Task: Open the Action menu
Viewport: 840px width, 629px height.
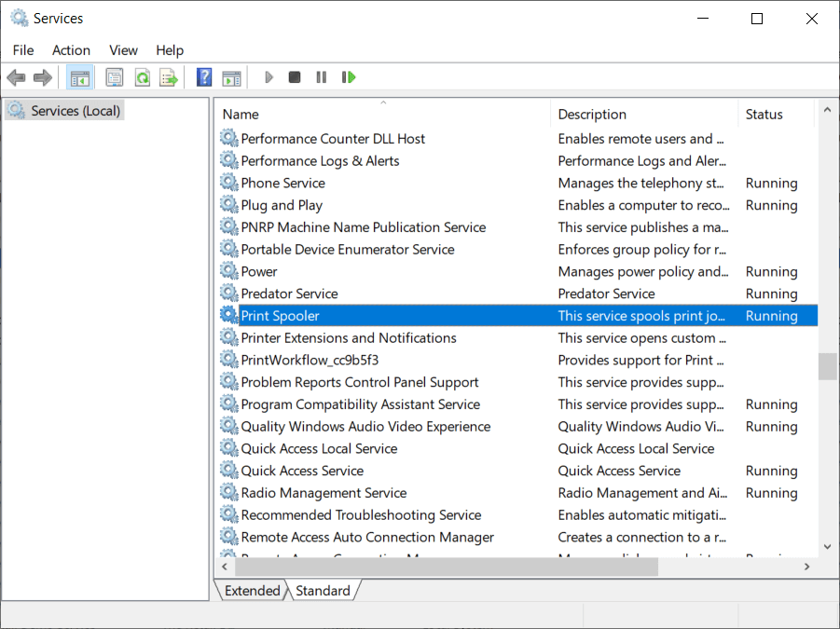Action: point(71,49)
